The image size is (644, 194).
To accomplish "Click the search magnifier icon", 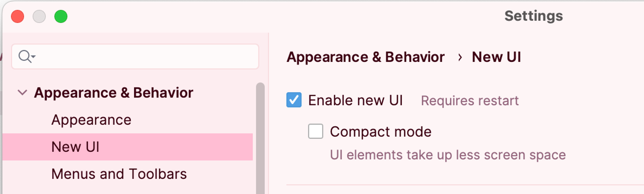I will [24, 56].
